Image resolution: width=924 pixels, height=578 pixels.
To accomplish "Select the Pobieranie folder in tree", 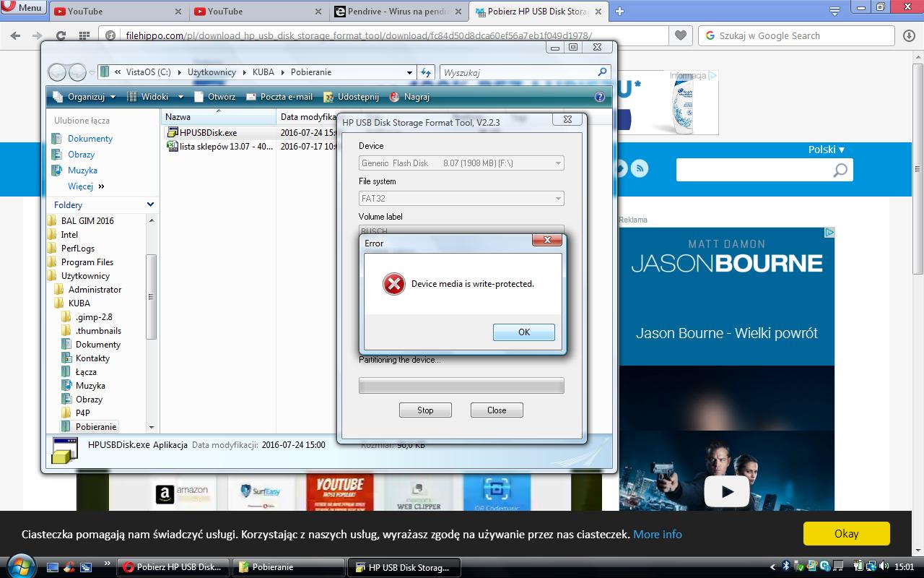I will tap(96, 427).
